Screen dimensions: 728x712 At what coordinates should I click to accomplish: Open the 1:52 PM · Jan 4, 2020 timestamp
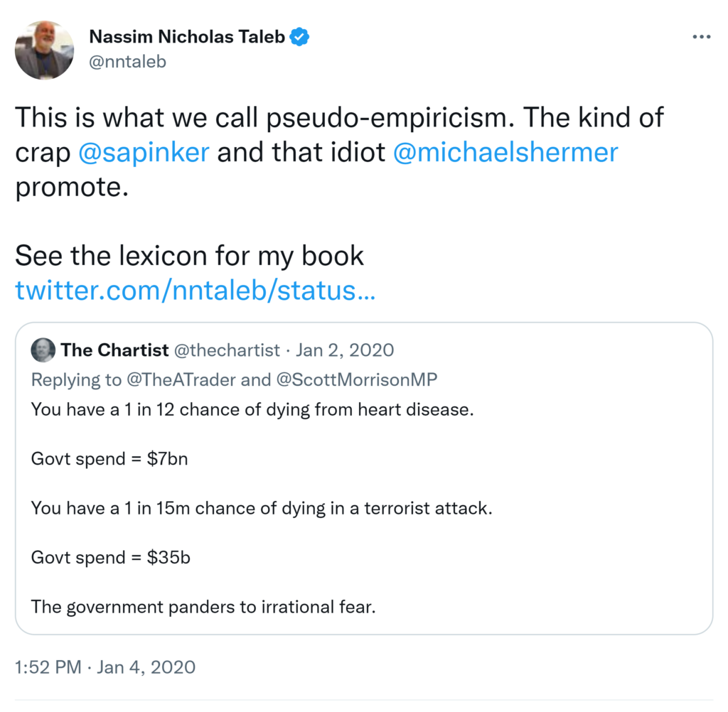pyautogui.click(x=105, y=667)
